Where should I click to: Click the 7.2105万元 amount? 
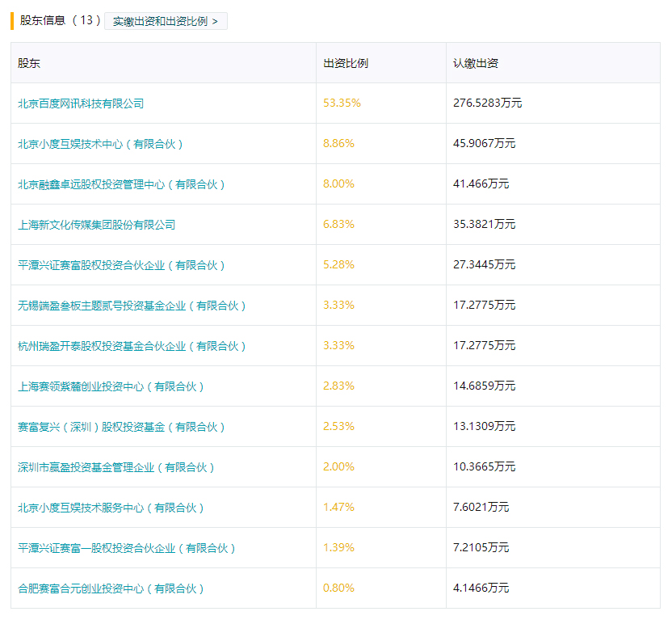481,547
